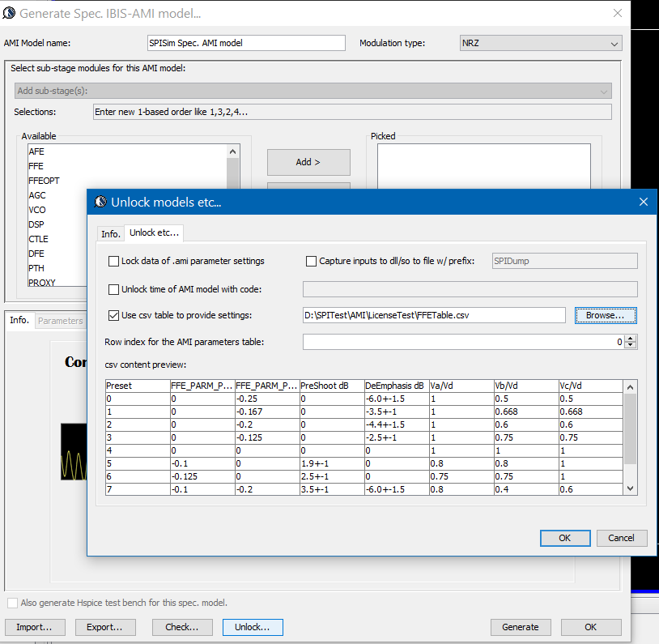Decrease row index with down stepper arrow
Screen dimensions: 659x644
(631, 346)
